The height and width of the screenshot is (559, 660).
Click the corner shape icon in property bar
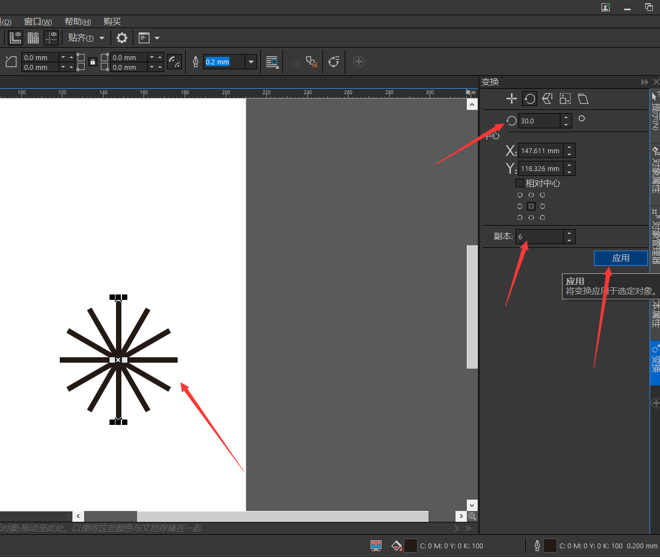(x=11, y=62)
